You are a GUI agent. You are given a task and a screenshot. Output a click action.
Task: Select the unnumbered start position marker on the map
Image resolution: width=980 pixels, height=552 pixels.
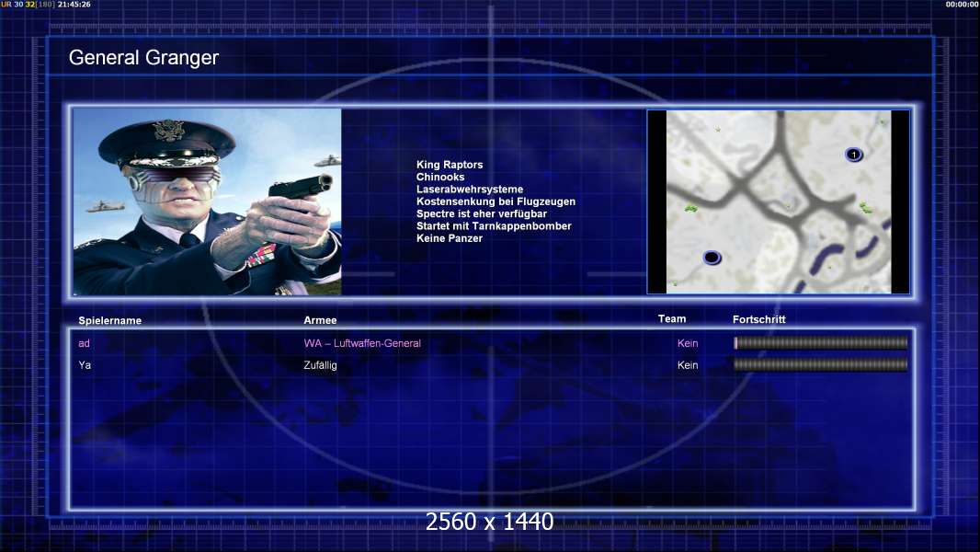(712, 258)
